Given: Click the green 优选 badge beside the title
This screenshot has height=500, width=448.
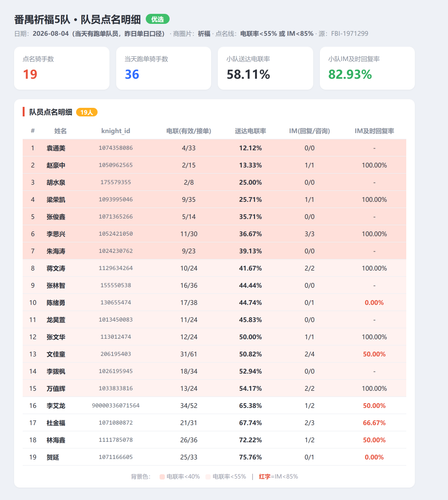Looking at the screenshot, I should coord(158,19).
